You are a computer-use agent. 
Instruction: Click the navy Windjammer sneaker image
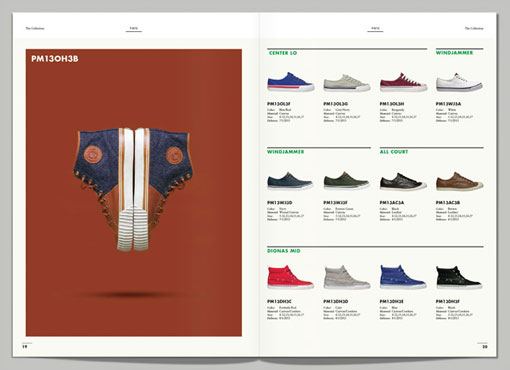pos(290,181)
